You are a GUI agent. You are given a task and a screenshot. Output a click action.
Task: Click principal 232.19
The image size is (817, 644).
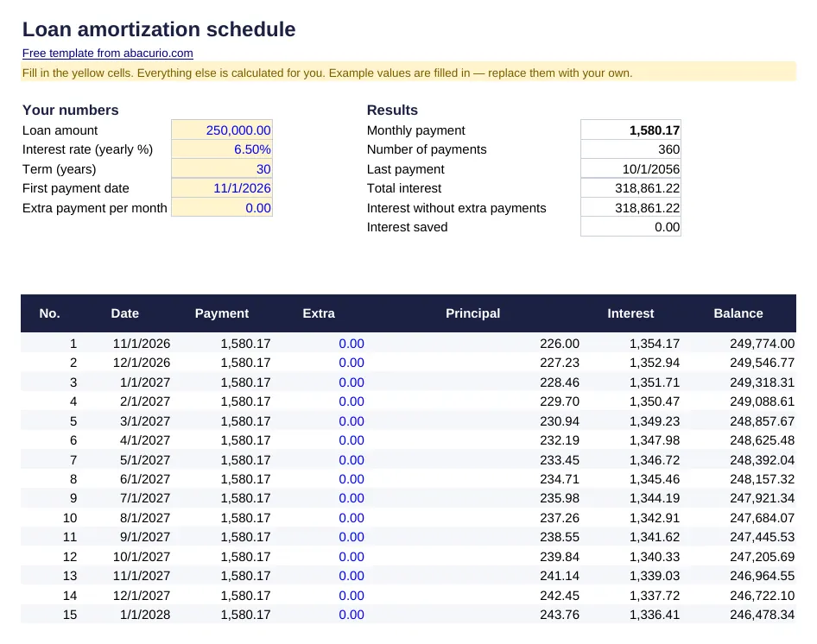(560, 440)
